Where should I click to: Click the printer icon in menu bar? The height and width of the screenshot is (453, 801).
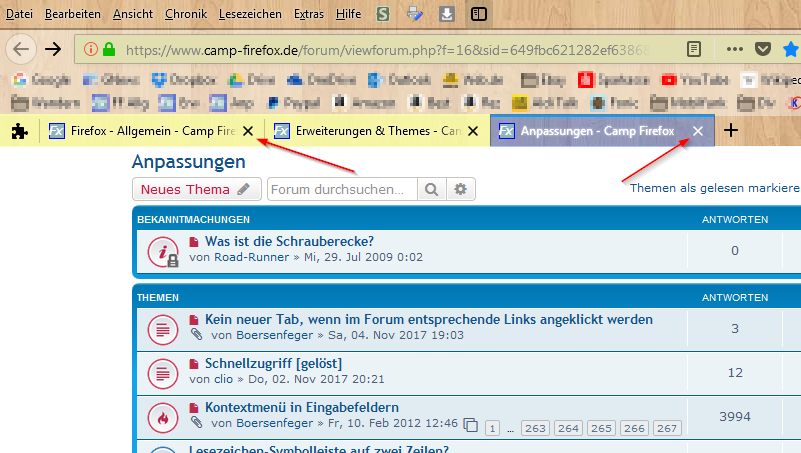pyautogui.click(x=414, y=14)
